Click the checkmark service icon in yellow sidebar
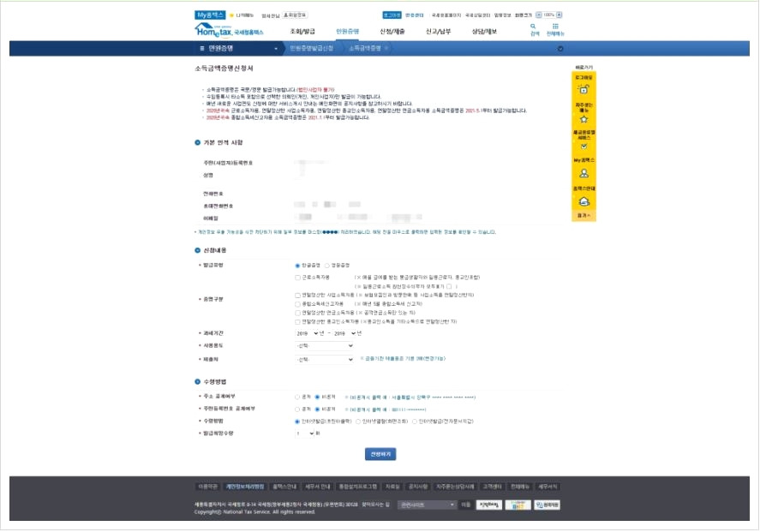The height and width of the screenshot is (532, 760). (x=583, y=146)
